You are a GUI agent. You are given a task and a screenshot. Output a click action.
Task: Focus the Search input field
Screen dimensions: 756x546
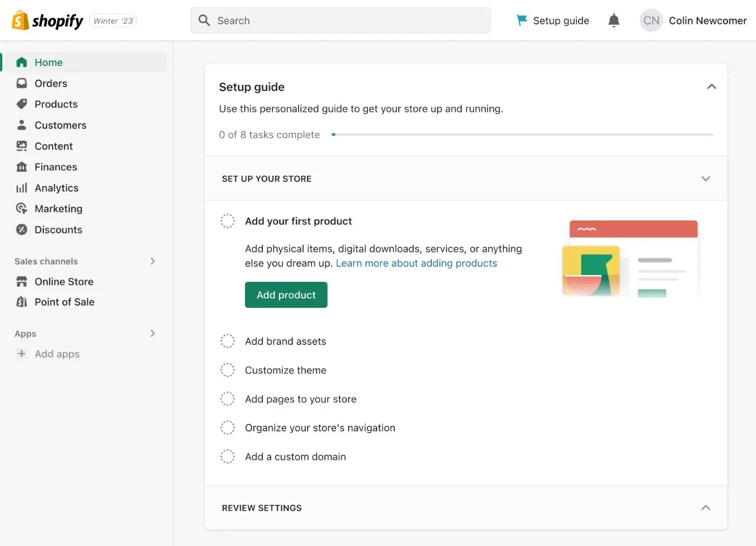[x=341, y=21]
